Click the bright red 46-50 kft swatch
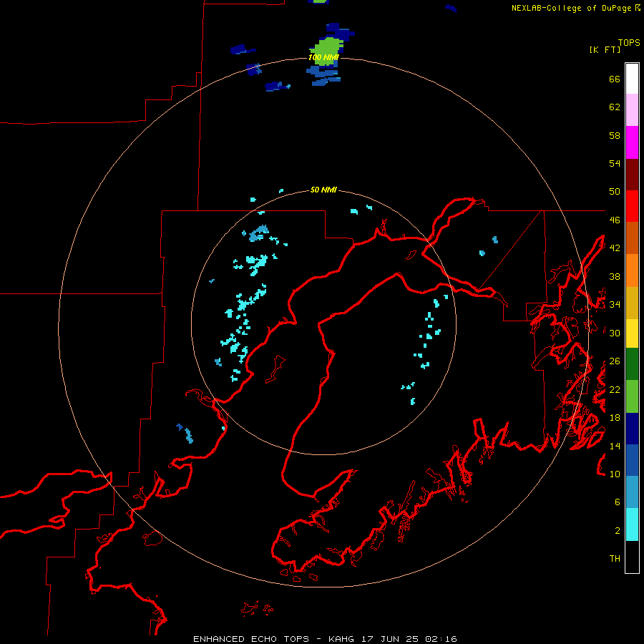The height and width of the screenshot is (644, 644). (632, 206)
